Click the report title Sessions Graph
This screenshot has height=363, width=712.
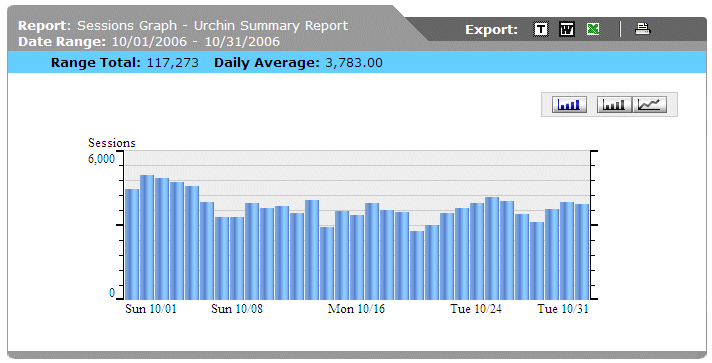127,26
